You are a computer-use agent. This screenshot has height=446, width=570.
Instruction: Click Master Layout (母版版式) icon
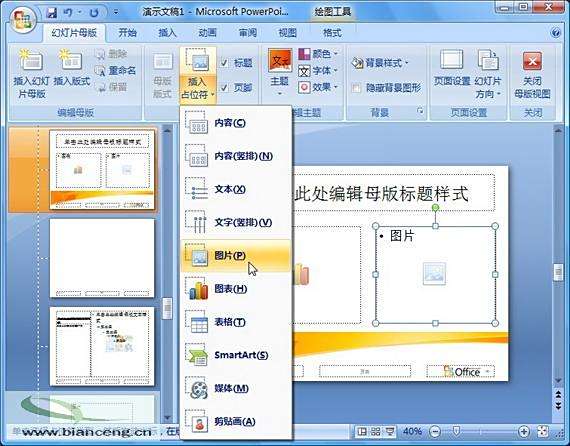pyautogui.click(x=162, y=76)
